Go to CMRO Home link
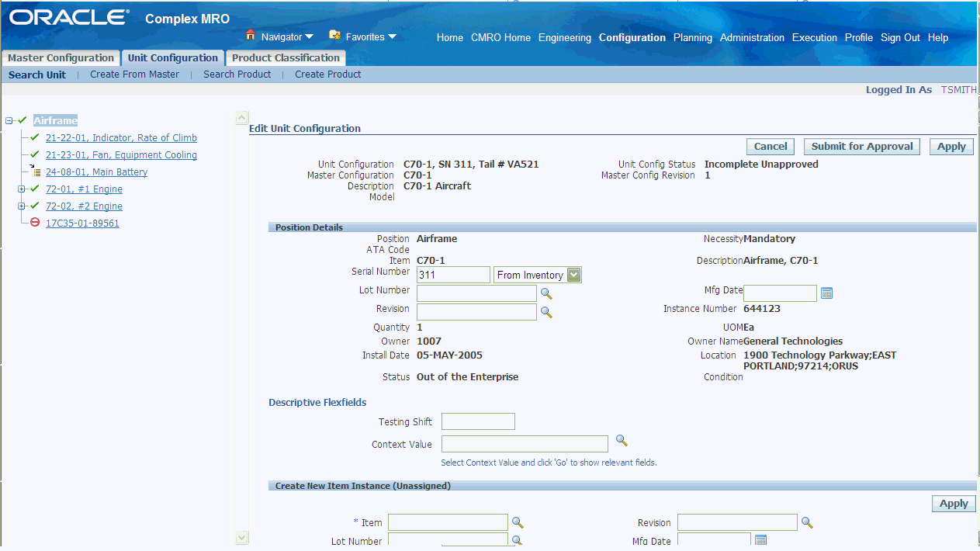This screenshot has width=980, height=551. click(501, 37)
